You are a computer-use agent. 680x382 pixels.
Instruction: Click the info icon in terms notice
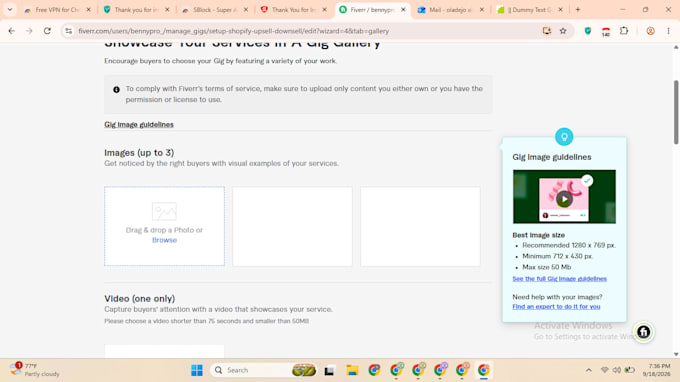point(116,90)
